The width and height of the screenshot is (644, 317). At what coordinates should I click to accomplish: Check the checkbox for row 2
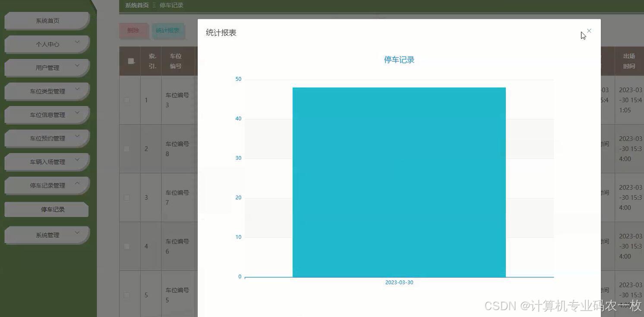(x=127, y=149)
